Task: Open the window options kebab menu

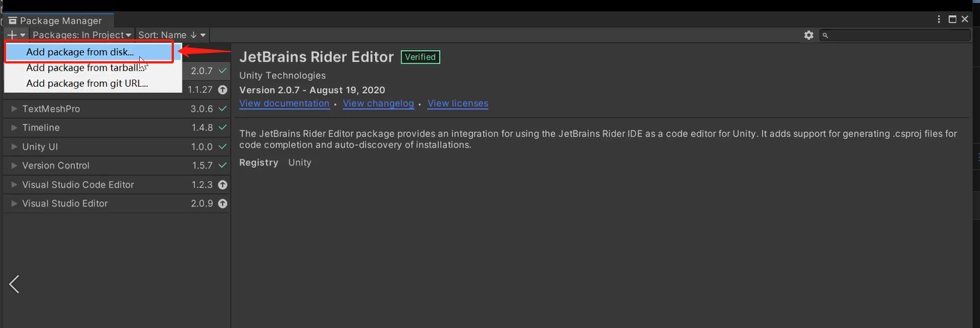Action: (939, 20)
